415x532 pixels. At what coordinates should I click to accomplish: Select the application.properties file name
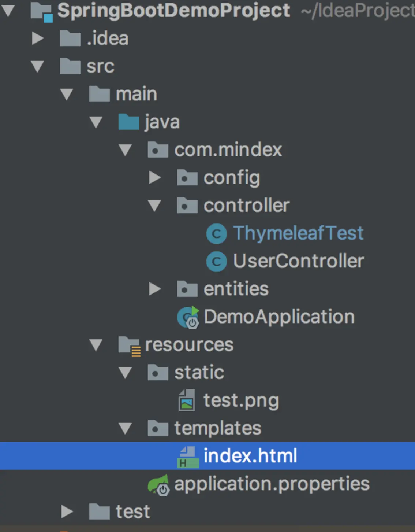point(272,484)
